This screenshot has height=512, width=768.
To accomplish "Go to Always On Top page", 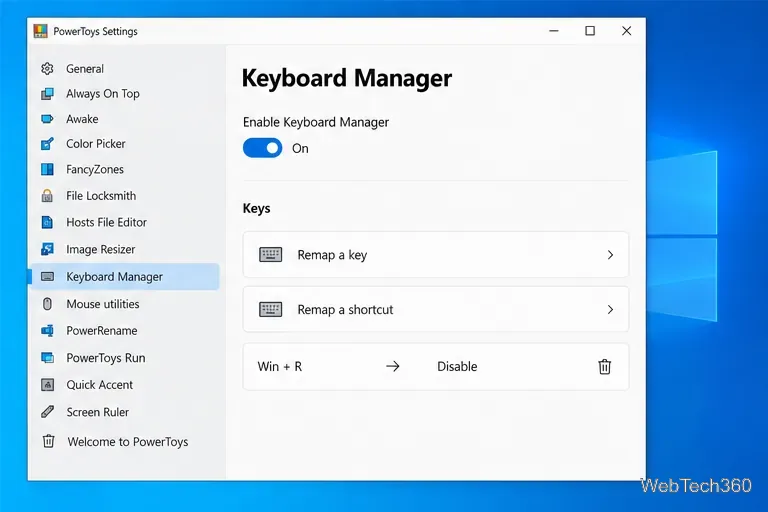I will point(103,94).
